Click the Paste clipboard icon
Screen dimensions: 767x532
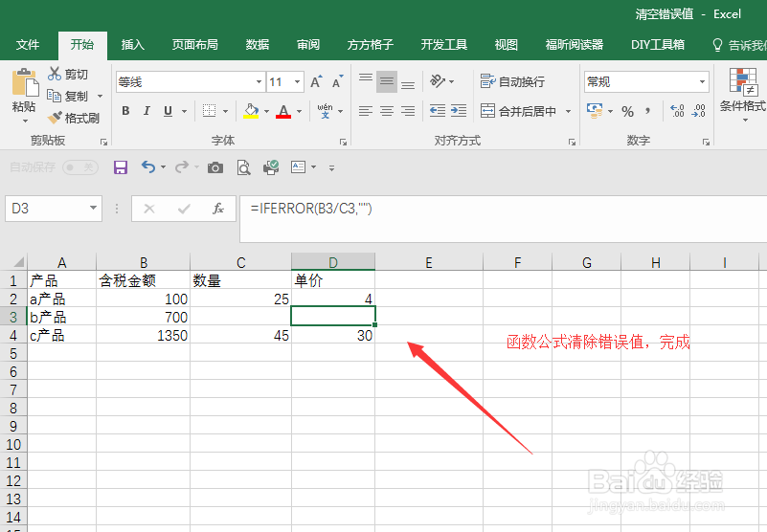[x=25, y=82]
